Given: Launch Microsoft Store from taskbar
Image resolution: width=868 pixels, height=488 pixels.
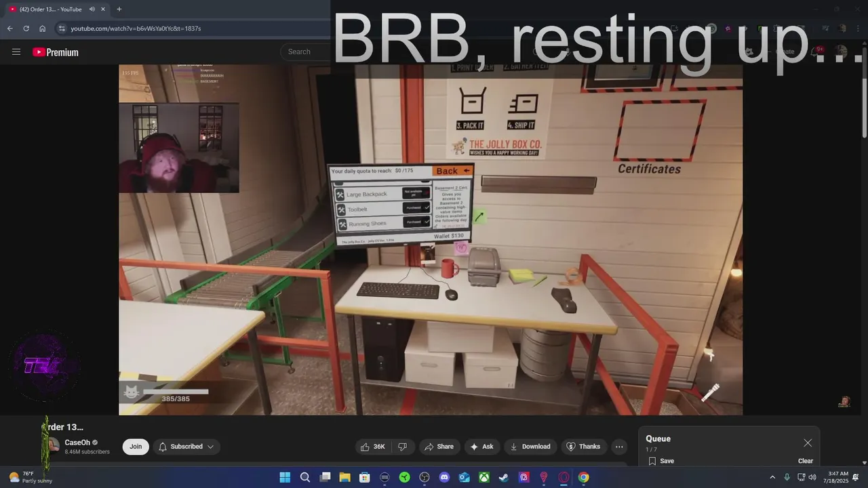Looking at the screenshot, I should tap(364, 477).
